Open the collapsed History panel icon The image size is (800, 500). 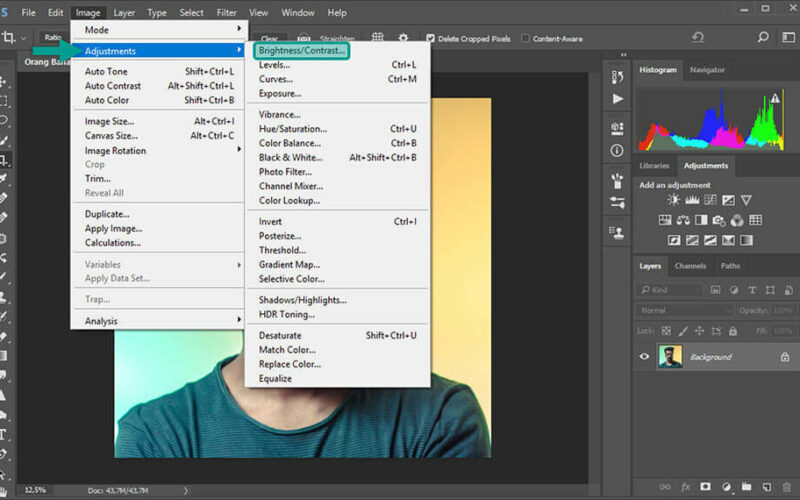[617, 77]
